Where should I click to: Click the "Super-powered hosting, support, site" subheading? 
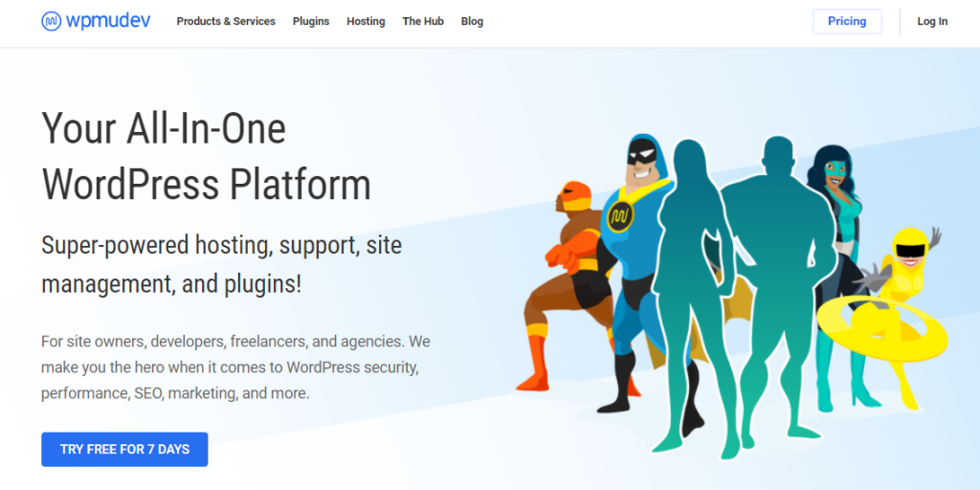click(x=221, y=265)
